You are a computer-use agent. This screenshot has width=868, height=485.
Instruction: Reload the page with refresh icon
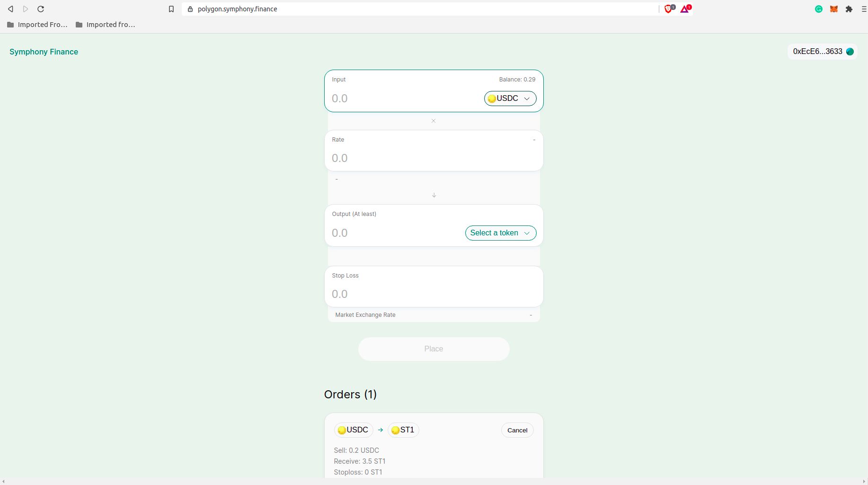pyautogui.click(x=41, y=9)
